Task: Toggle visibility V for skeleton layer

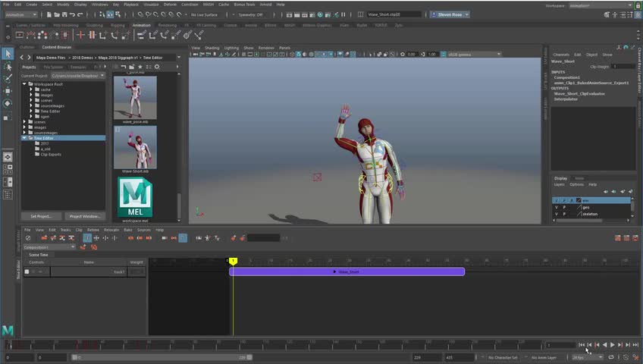Action: tap(556, 214)
